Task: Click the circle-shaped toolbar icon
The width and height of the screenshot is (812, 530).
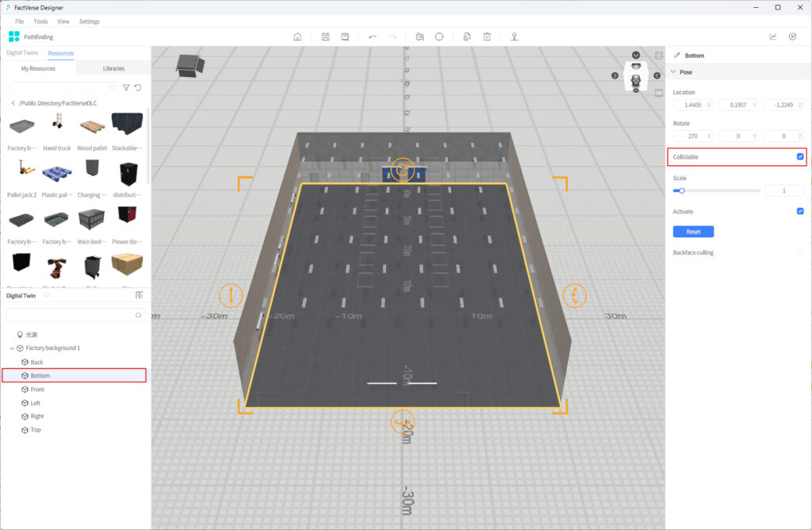Action: pyautogui.click(x=439, y=36)
